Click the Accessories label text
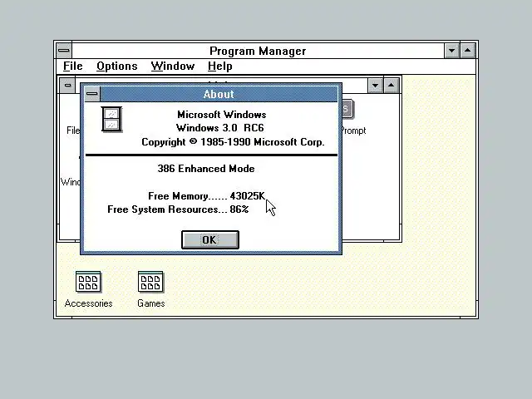The width and height of the screenshot is (532, 399). point(88,303)
